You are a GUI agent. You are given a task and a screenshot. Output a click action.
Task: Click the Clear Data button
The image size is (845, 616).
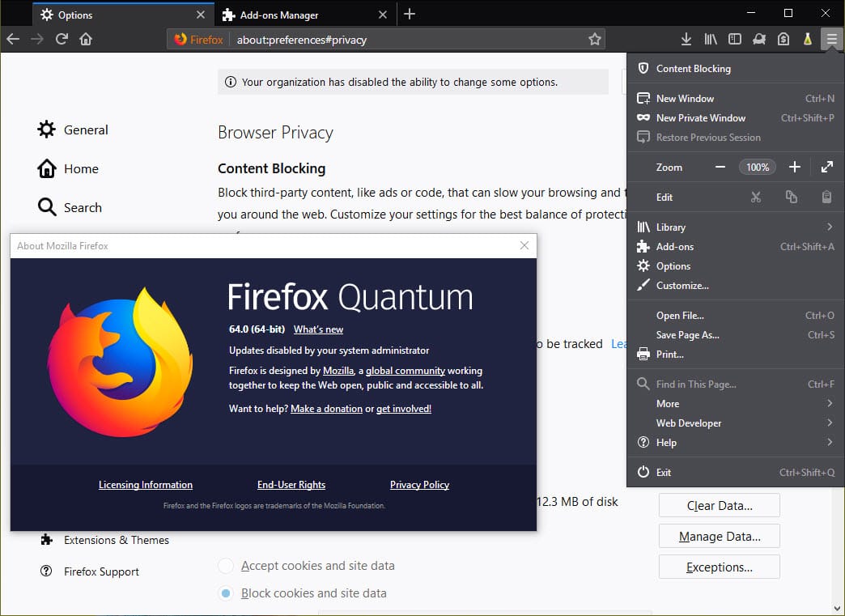point(719,505)
